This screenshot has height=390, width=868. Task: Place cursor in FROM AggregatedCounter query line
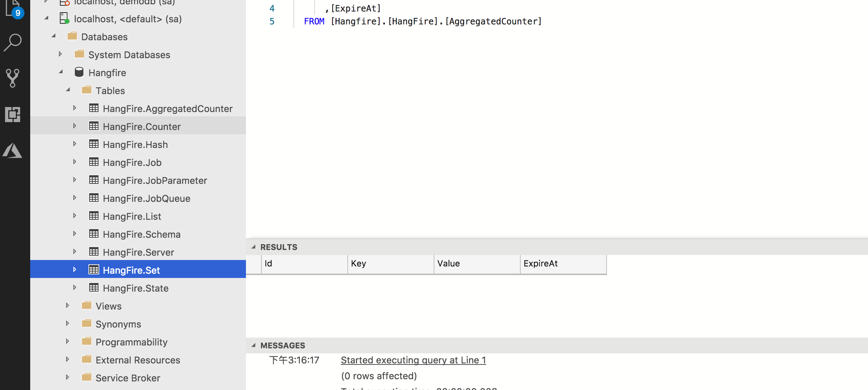point(423,22)
